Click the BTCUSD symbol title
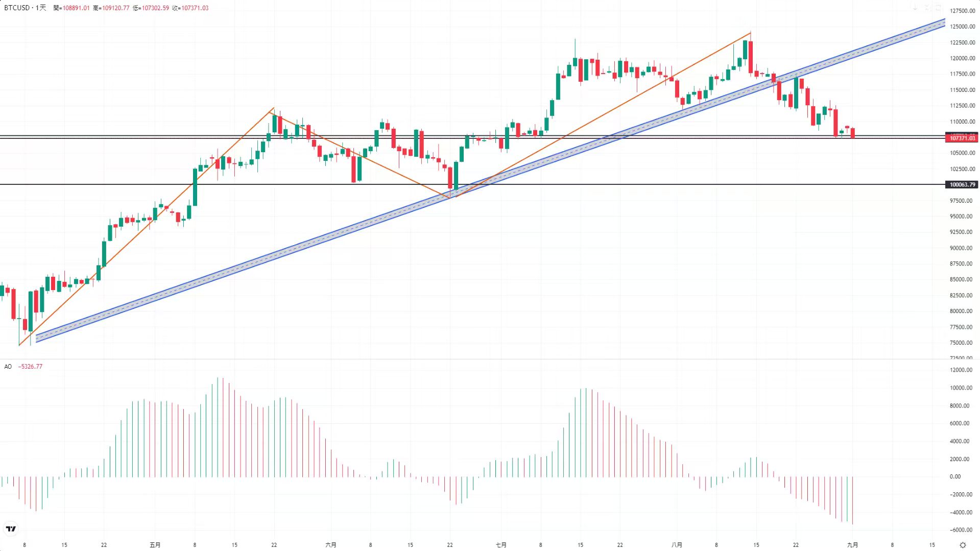This screenshot has height=551, width=980. click(x=17, y=8)
